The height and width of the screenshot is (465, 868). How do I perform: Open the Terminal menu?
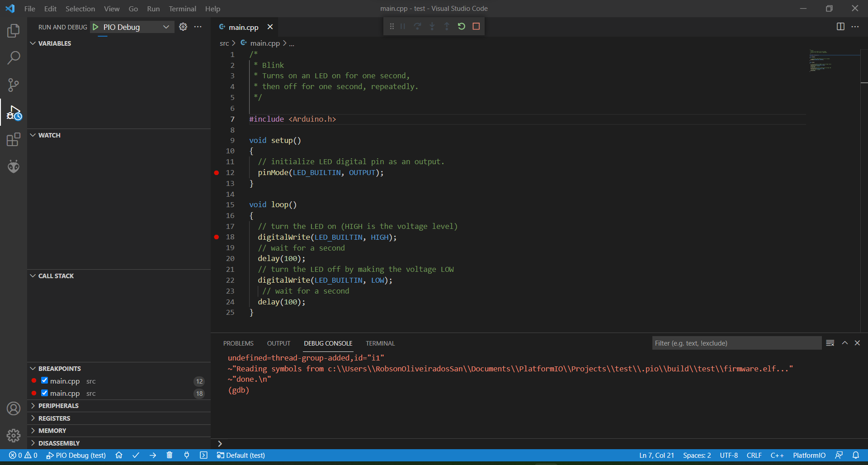[182, 9]
